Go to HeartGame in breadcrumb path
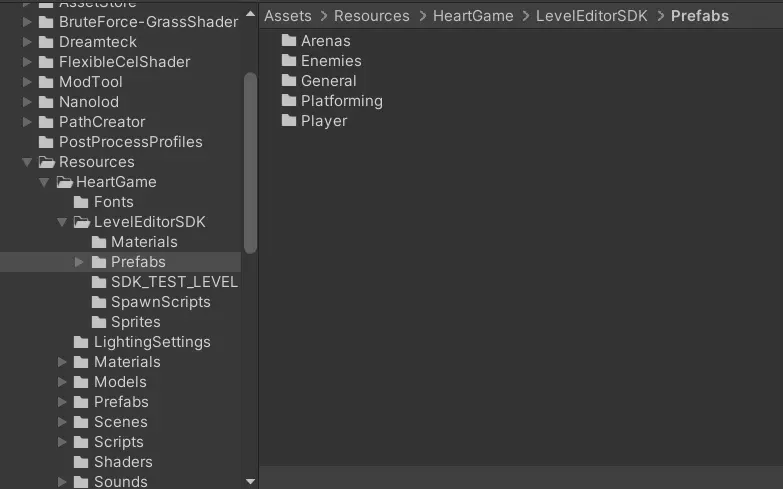 [473, 16]
